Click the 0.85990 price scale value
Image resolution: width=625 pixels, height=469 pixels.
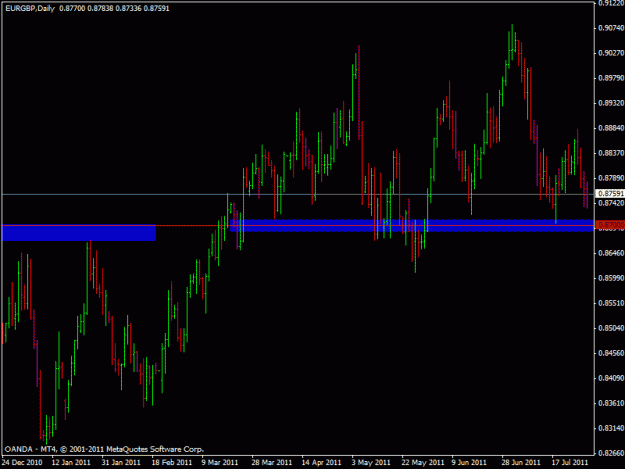click(x=611, y=278)
